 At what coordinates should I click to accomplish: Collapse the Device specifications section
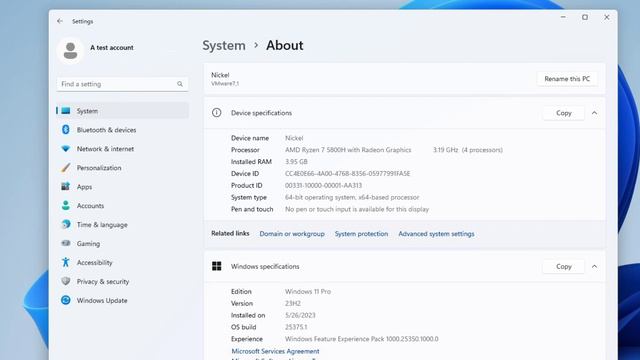tap(594, 113)
